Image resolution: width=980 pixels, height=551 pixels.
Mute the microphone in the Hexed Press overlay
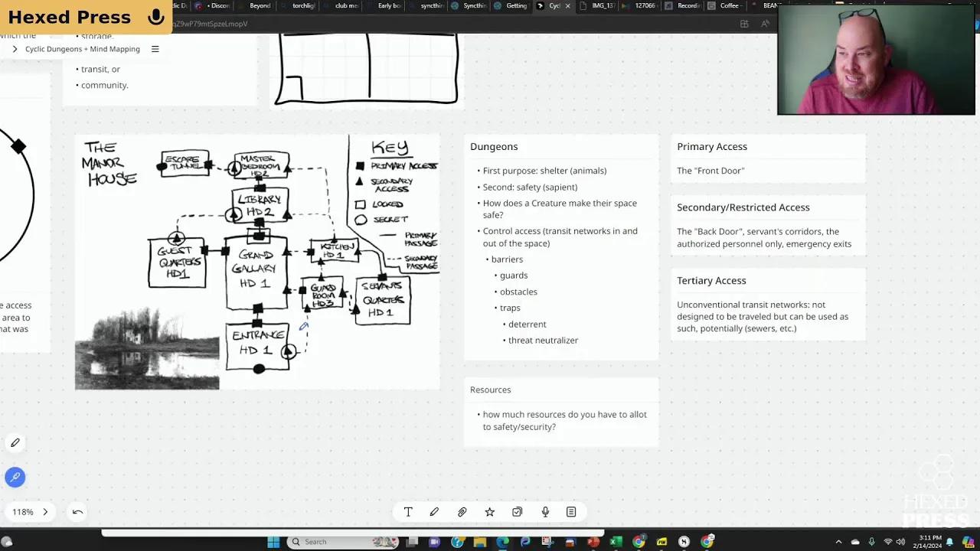pyautogui.click(x=155, y=16)
